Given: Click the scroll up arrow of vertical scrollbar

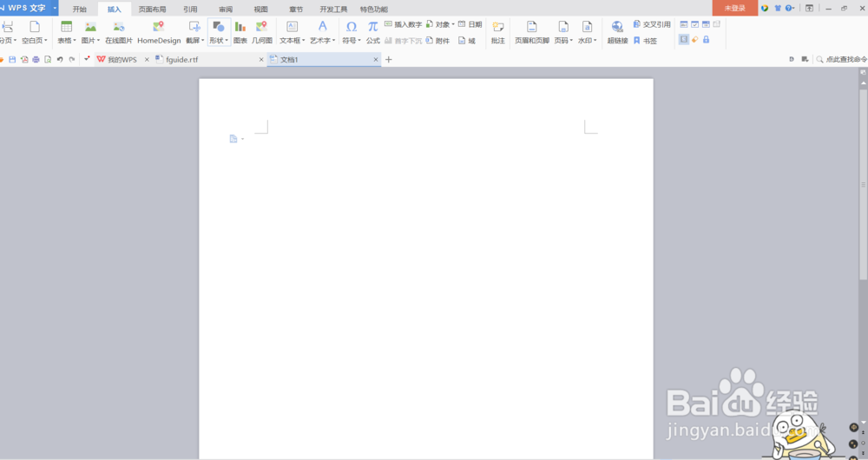Looking at the screenshot, I should [863, 82].
